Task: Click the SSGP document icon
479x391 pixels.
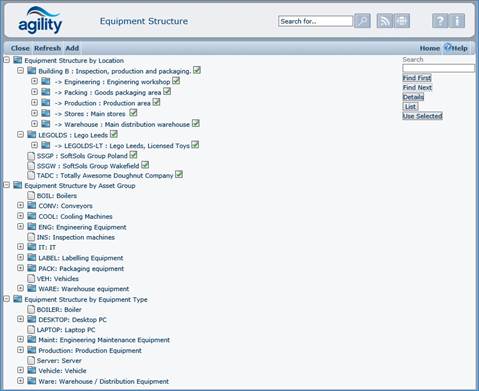Action: (31, 156)
